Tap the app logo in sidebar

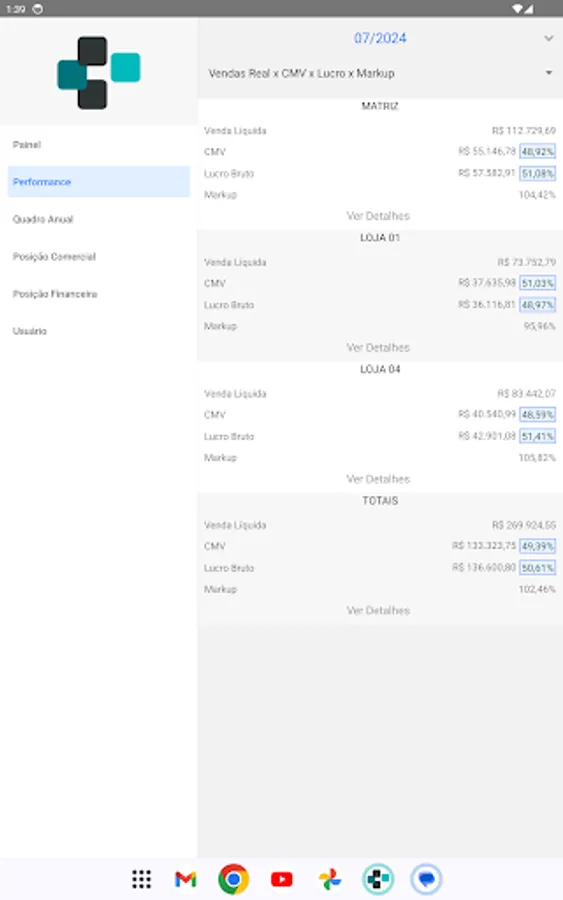(x=99, y=73)
